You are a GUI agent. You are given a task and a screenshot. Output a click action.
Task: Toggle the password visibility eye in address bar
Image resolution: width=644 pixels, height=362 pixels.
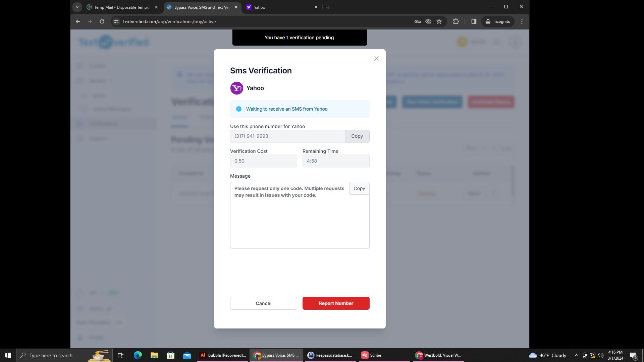[x=428, y=21]
